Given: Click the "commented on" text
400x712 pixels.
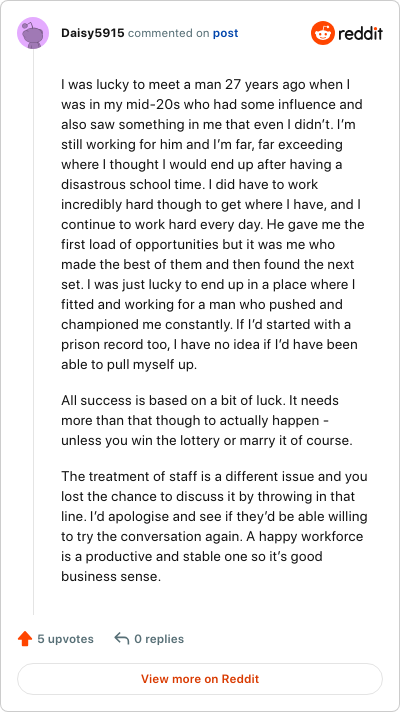Looking at the screenshot, I should [x=169, y=33].
